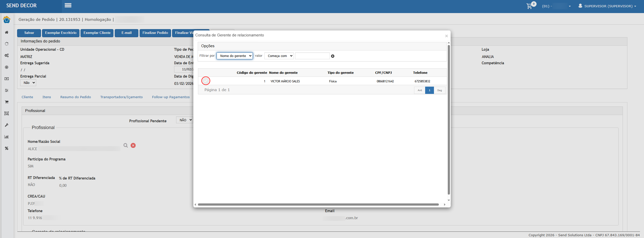Click the filter value text field
Image resolution: width=644 pixels, height=238 pixels.
[312, 56]
